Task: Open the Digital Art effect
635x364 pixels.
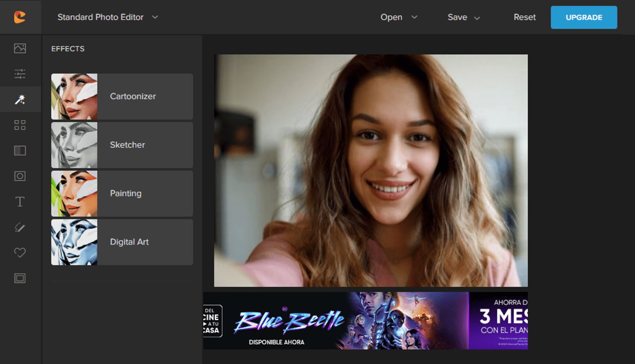Action: (121, 242)
